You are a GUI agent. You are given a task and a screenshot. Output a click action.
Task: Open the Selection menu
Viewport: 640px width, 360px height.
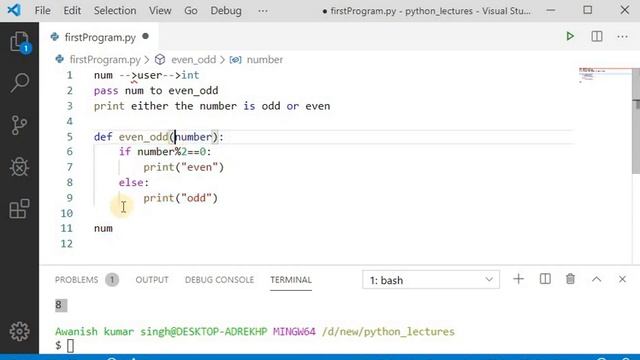(115, 11)
